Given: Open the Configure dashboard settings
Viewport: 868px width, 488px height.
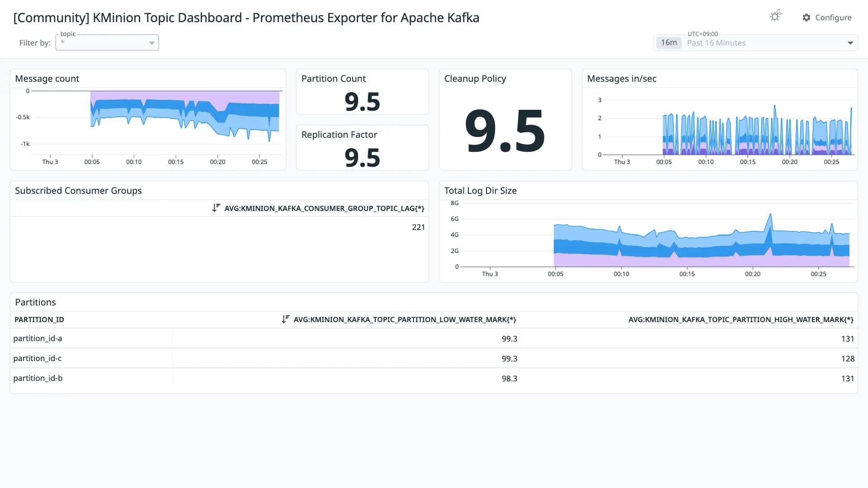Looking at the screenshot, I should (x=827, y=18).
